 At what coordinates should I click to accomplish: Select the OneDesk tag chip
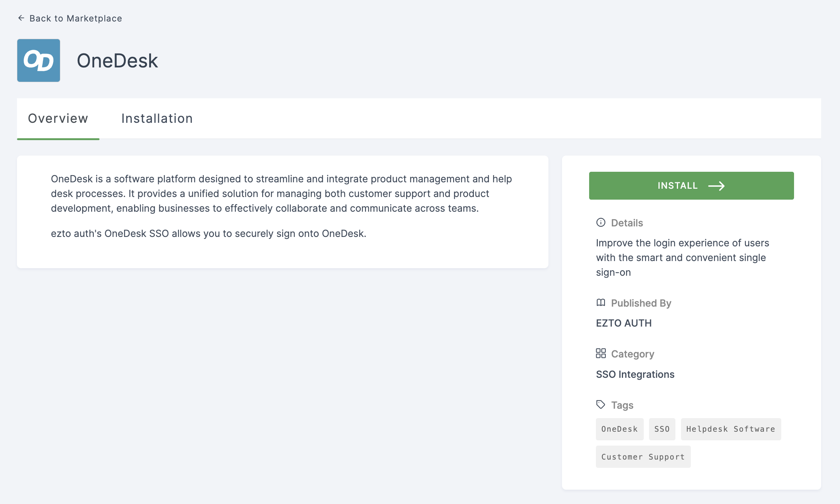tap(620, 429)
